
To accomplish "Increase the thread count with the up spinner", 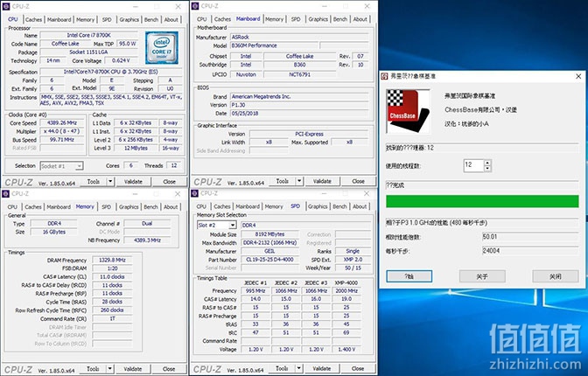I will point(487,163).
